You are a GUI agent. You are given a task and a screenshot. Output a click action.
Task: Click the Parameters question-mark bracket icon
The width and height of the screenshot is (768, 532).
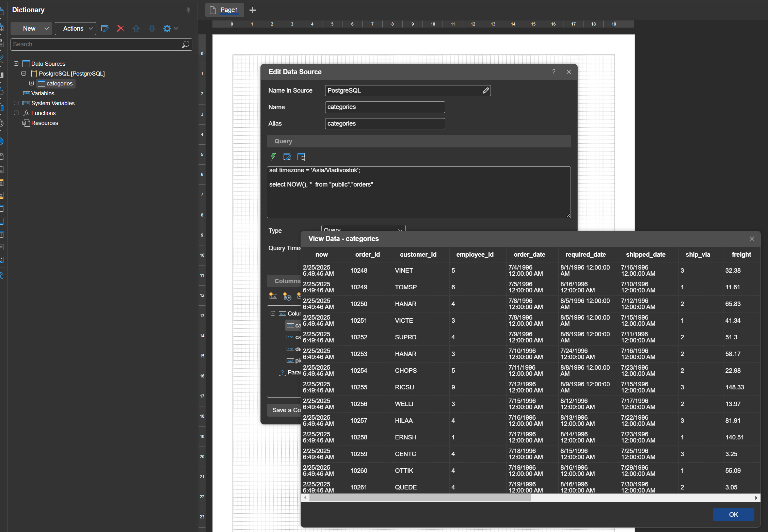click(282, 372)
